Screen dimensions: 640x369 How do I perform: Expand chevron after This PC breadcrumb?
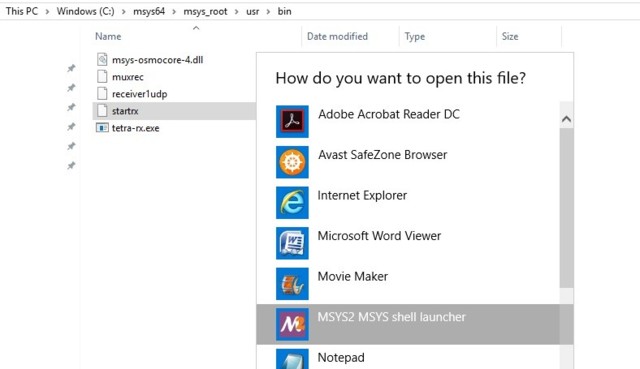tap(47, 11)
